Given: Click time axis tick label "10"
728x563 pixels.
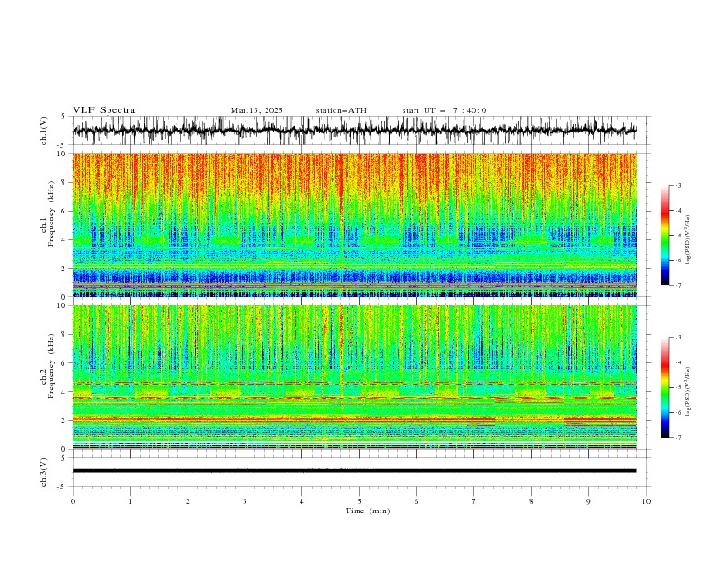Looking at the screenshot, I should tap(646, 501).
